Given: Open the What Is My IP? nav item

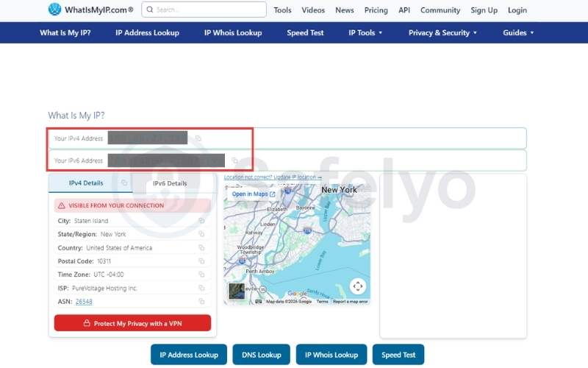Looking at the screenshot, I should pyautogui.click(x=65, y=32).
